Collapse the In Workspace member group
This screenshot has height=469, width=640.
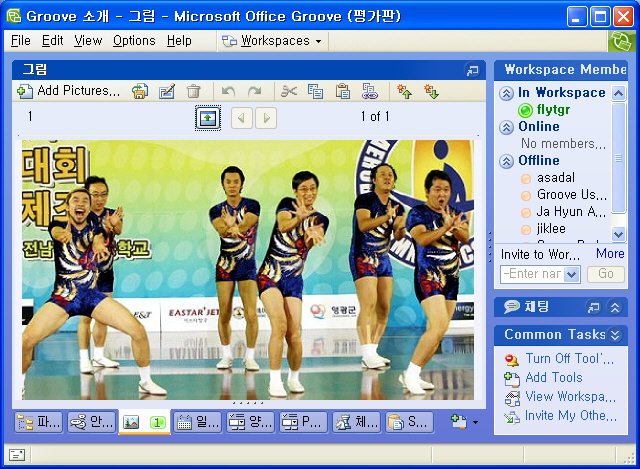point(507,93)
